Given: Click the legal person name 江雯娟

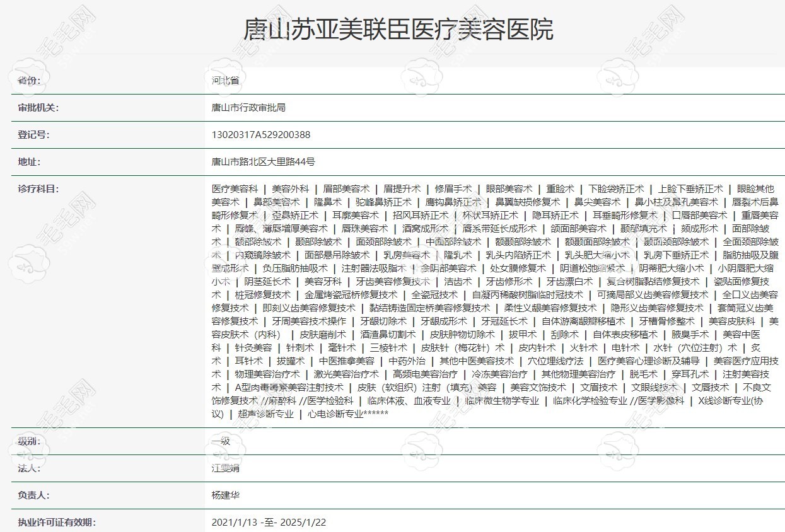Looking at the screenshot, I should [226, 468].
